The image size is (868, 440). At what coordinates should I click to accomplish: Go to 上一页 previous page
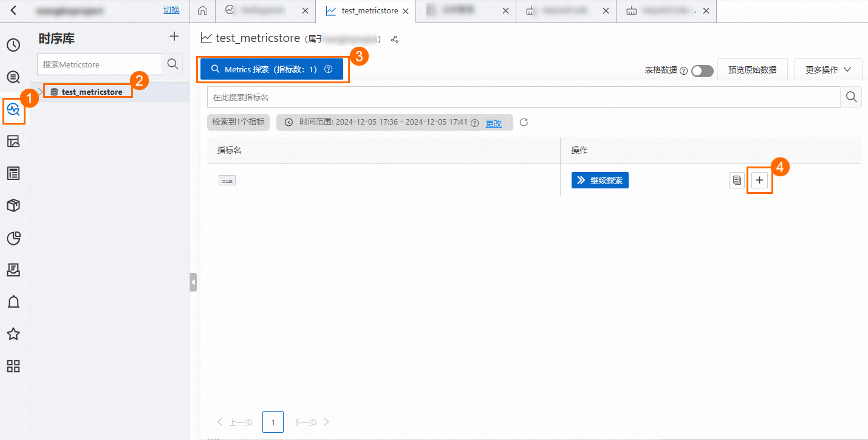pyautogui.click(x=235, y=422)
